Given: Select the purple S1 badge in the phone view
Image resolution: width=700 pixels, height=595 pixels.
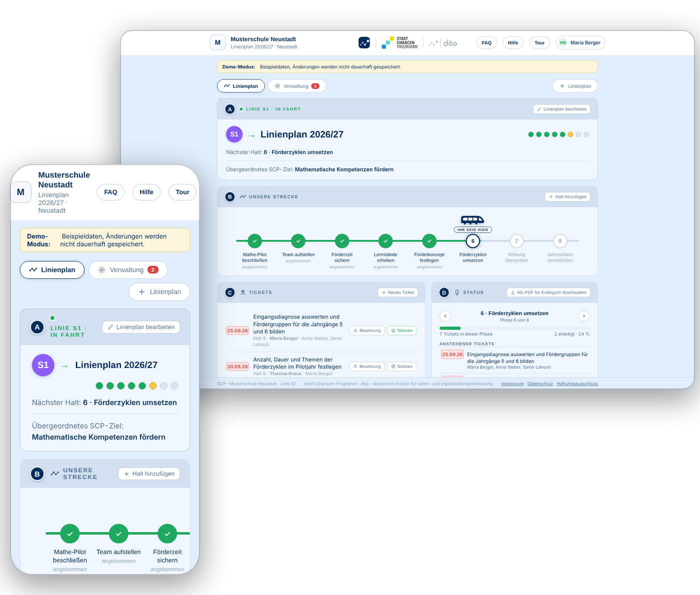Looking at the screenshot, I should click(x=43, y=365).
